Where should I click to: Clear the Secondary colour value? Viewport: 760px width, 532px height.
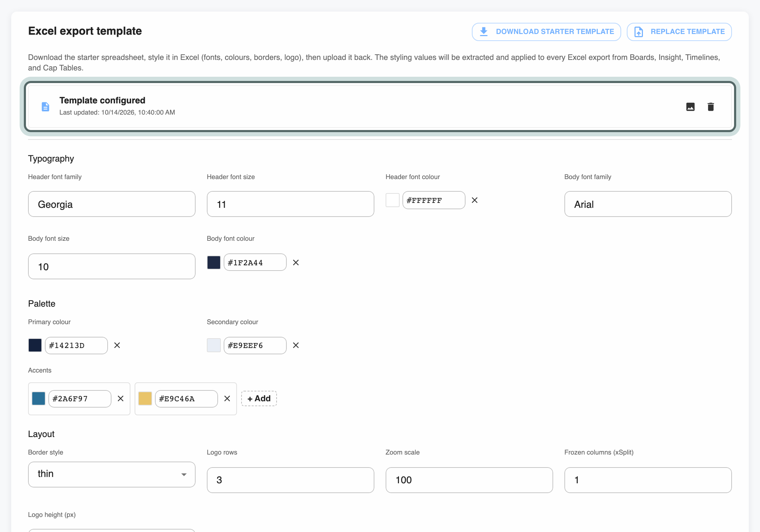(x=296, y=345)
